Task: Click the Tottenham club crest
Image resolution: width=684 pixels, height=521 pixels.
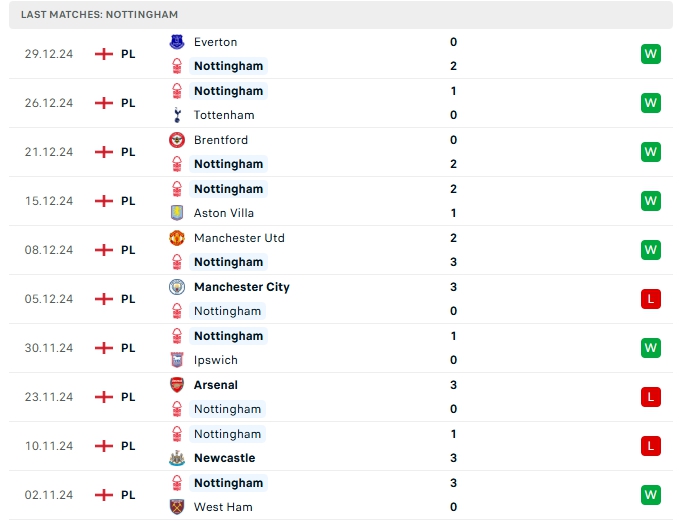Action: click(177, 115)
